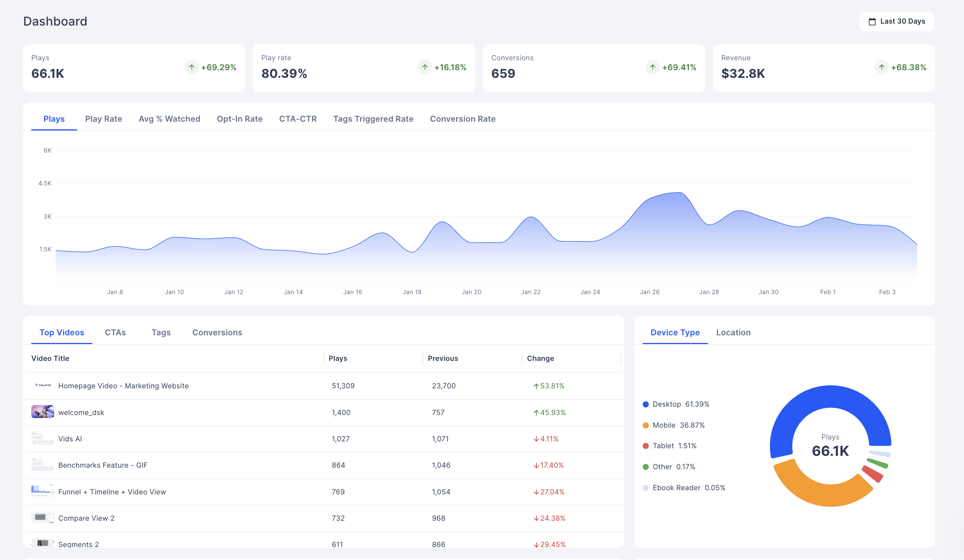This screenshot has height=560, width=964.
Task: Click the Revenue up-arrow badge
Action: [x=881, y=67]
